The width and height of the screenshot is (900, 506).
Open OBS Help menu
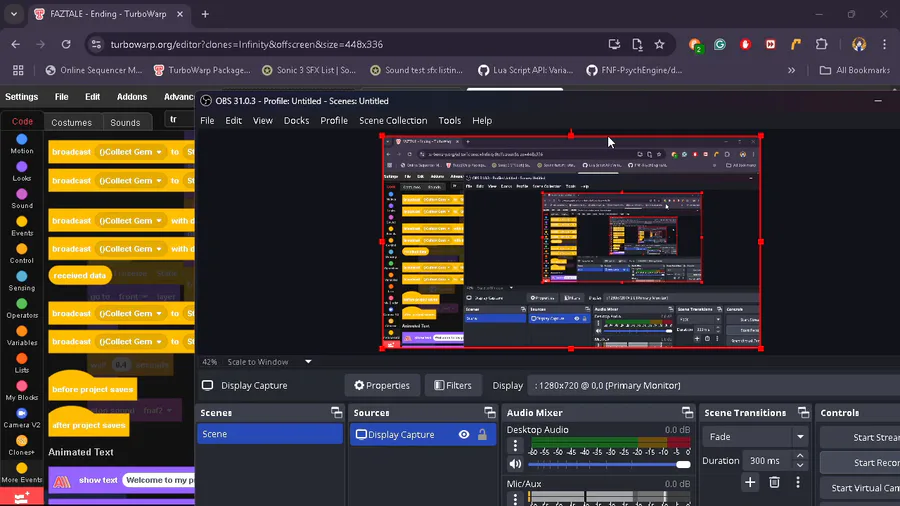482,120
